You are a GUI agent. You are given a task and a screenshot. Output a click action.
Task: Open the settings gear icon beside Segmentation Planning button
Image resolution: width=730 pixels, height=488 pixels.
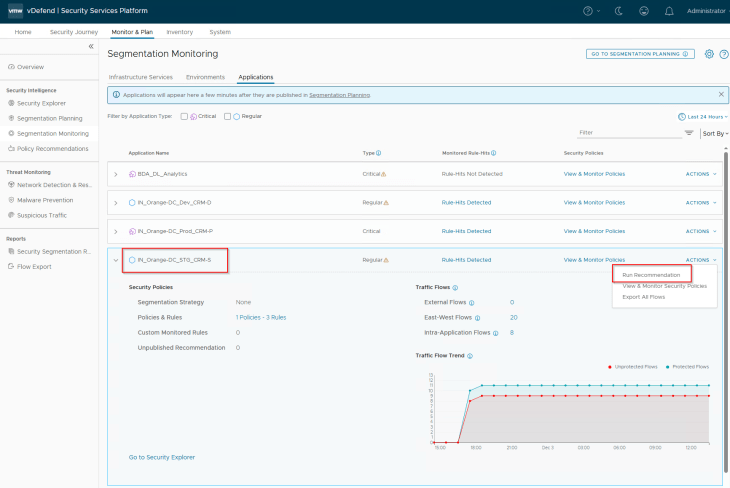pyautogui.click(x=709, y=54)
